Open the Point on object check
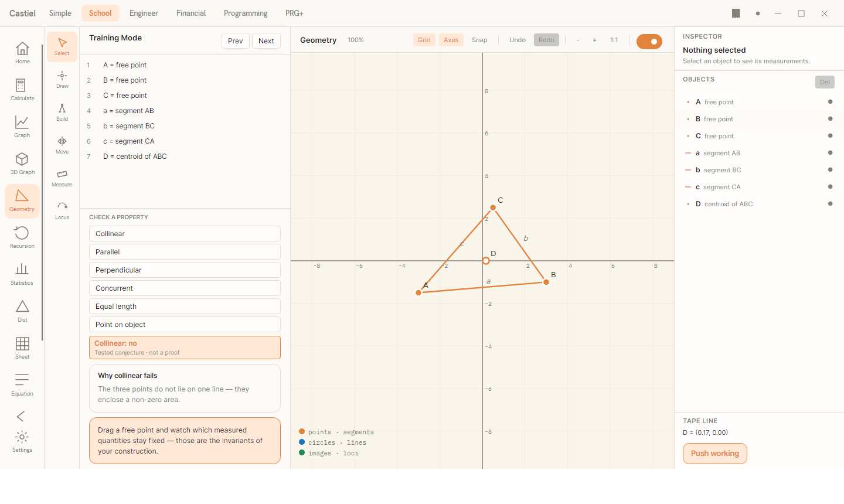Viewport: 844px width, 504px height. click(185, 325)
